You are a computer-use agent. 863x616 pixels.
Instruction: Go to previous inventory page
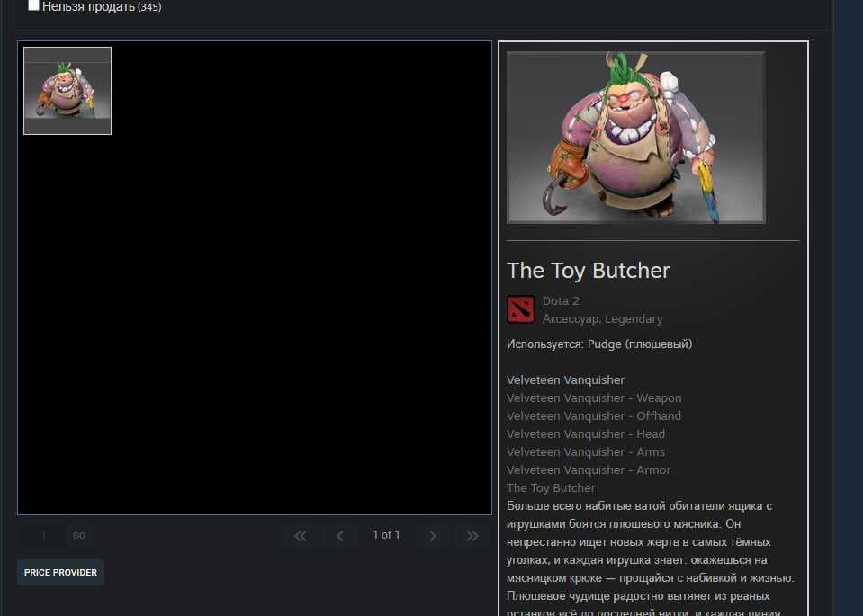tap(339, 535)
